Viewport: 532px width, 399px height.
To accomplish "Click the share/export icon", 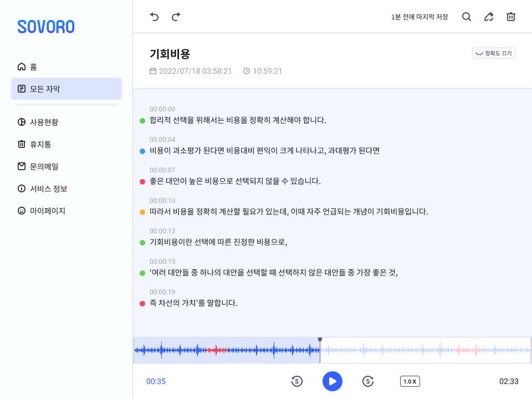I will pos(489,17).
